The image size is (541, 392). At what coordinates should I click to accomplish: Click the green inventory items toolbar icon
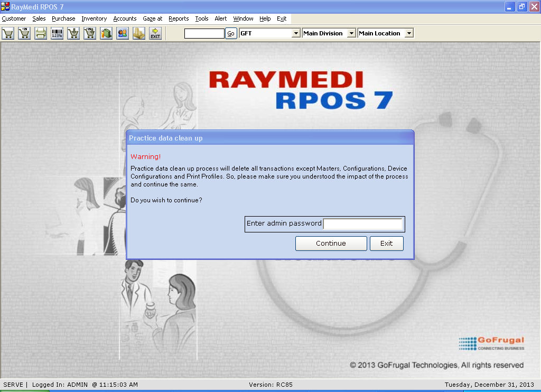tap(106, 33)
